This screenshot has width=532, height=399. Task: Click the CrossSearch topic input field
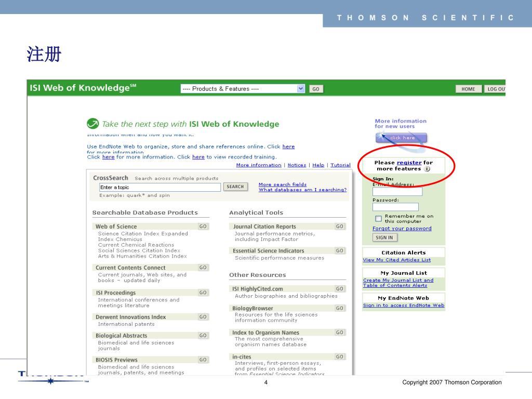[x=160, y=187]
